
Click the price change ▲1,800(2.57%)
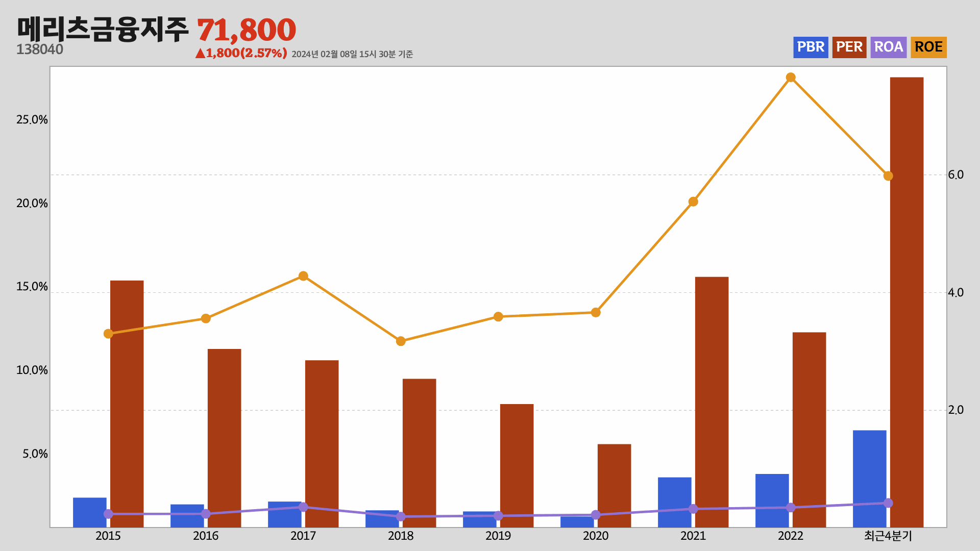[x=241, y=53]
